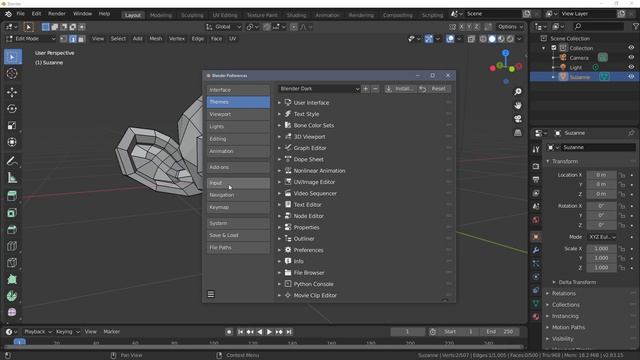Select the Loop Cut tool
The width and height of the screenshot is (640, 360).
click(12, 246)
